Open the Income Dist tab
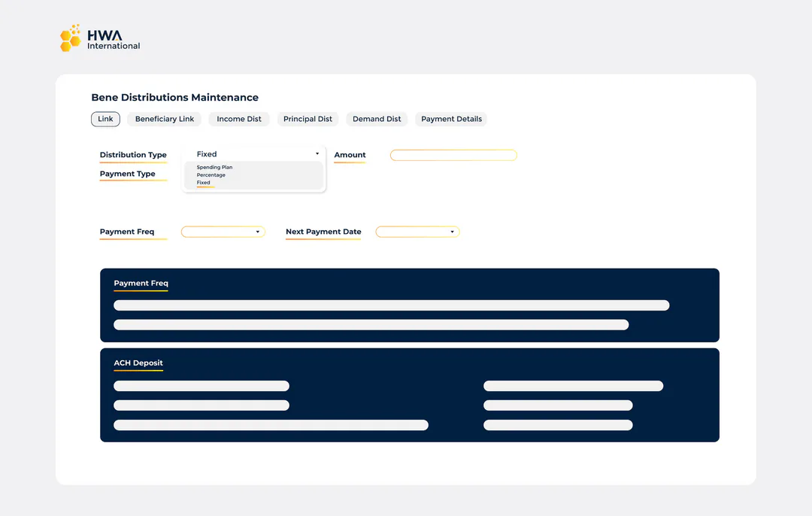 239,119
